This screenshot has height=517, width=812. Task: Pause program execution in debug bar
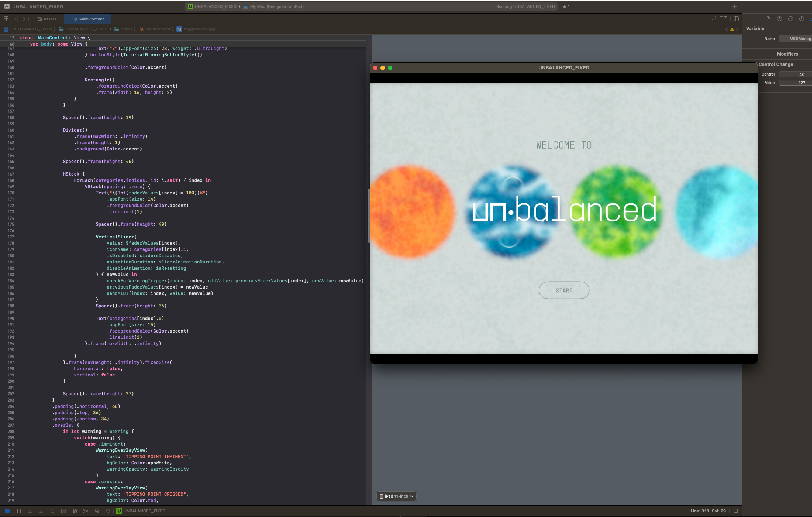19,511
